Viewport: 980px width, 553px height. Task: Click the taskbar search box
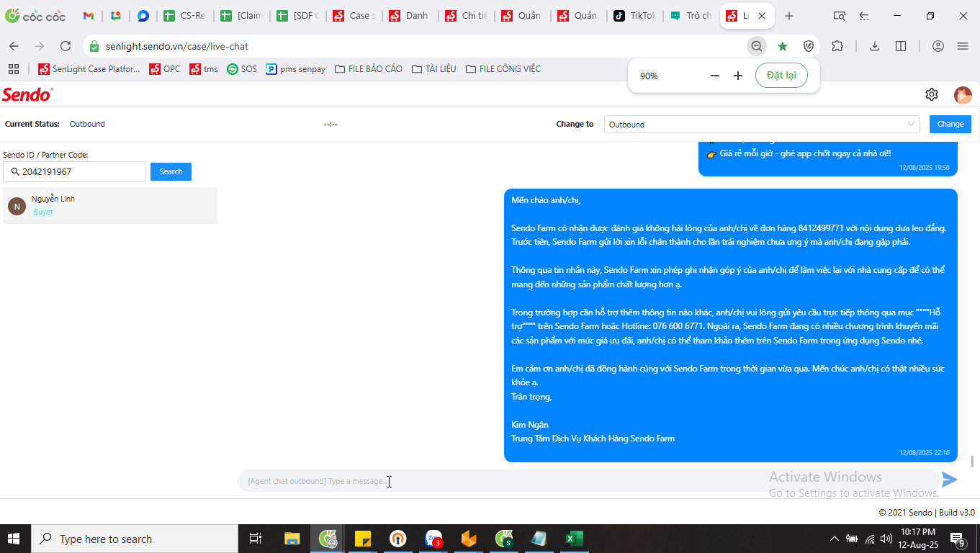point(134,539)
